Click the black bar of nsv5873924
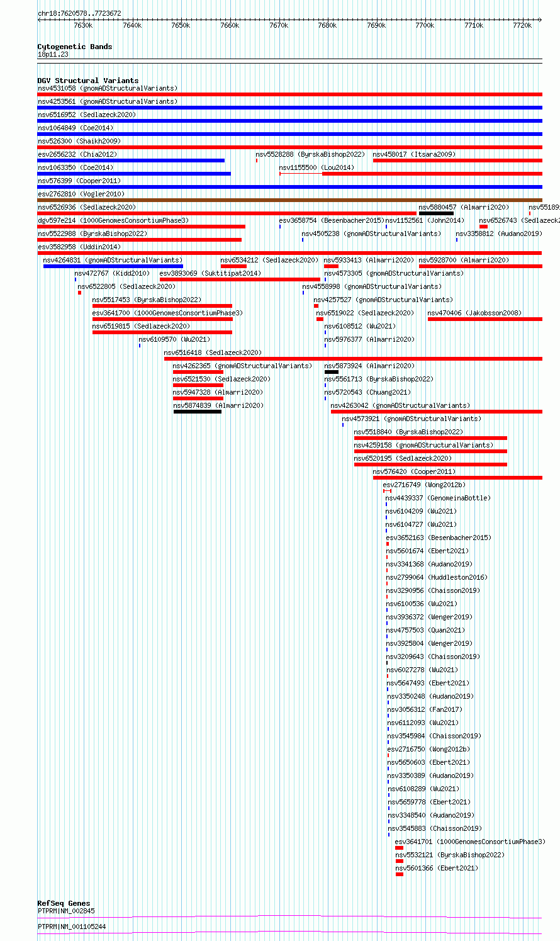The height and width of the screenshot is (941, 560). point(332,372)
